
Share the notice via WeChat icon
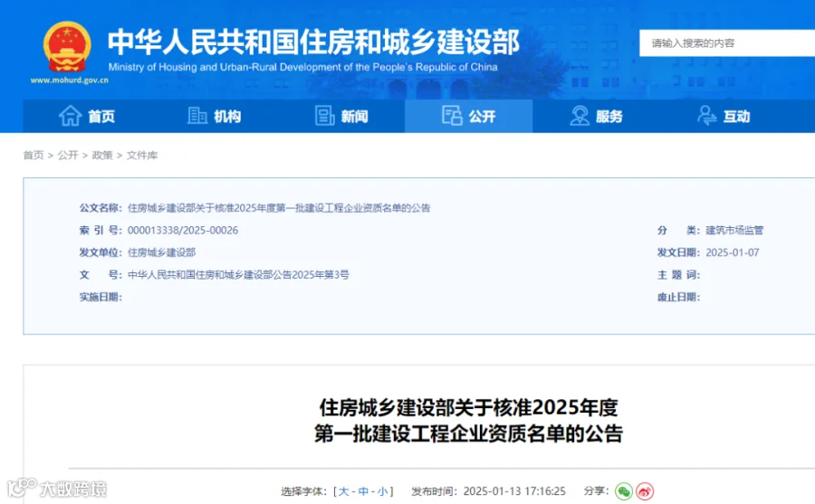[624, 491]
